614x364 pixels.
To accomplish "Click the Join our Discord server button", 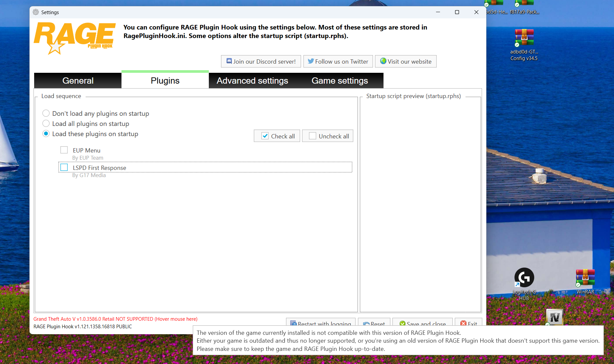I will (261, 61).
